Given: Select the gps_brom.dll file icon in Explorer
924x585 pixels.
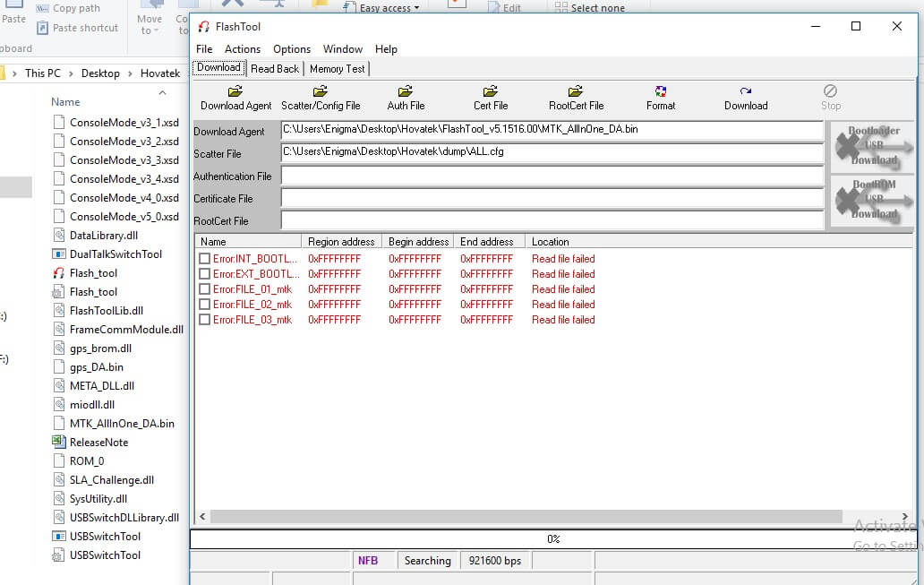Looking at the screenshot, I should click(x=59, y=348).
